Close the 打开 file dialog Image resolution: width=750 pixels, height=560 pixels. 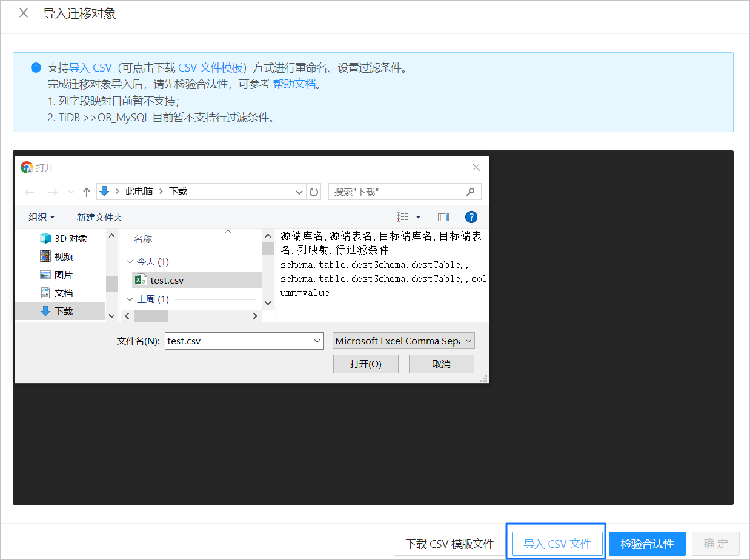[476, 167]
